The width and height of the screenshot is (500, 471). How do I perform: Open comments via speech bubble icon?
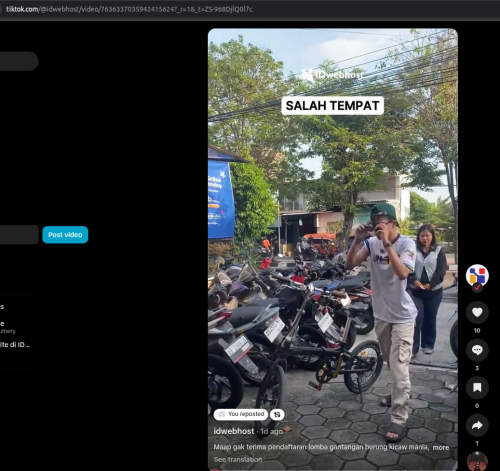[477, 350]
